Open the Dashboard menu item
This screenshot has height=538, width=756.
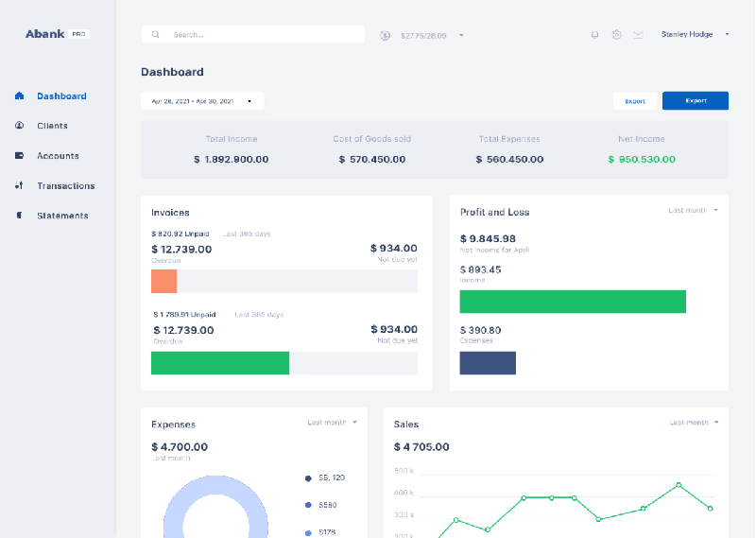point(61,96)
